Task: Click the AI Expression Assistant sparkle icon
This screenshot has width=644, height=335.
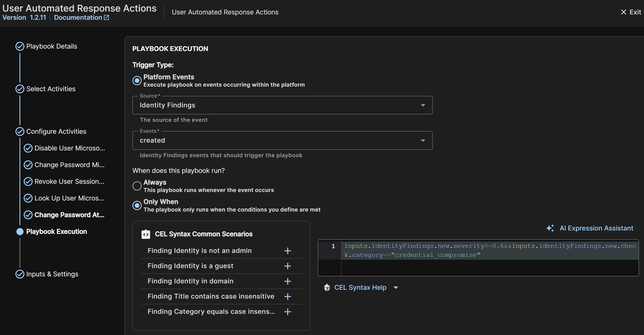Action: coord(550,228)
